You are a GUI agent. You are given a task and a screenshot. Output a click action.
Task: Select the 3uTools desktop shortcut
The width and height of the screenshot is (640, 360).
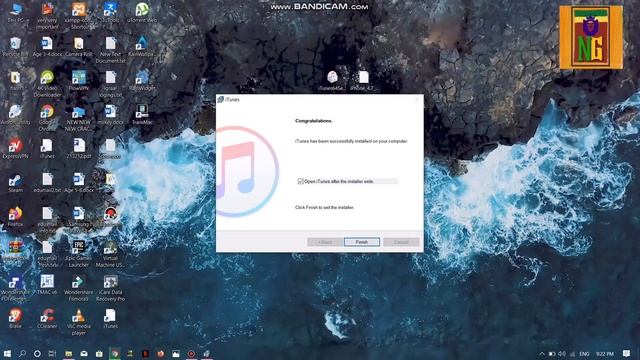coord(111,13)
